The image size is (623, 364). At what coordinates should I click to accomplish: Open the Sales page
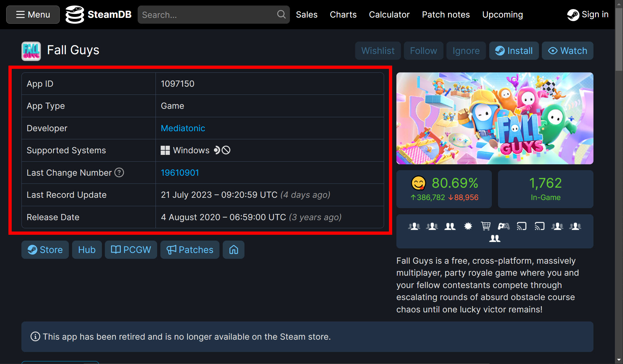point(306,15)
